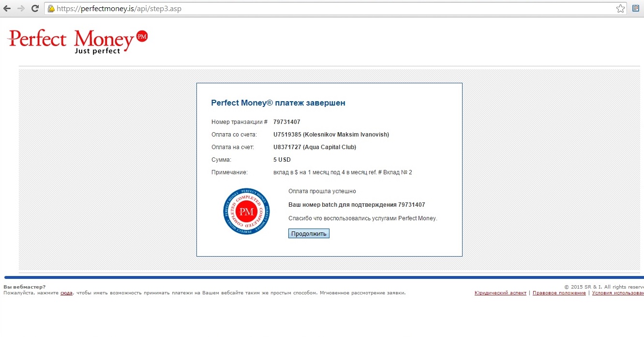Open the Условия использования footer link
This screenshot has width=644, height=337.
point(618,293)
